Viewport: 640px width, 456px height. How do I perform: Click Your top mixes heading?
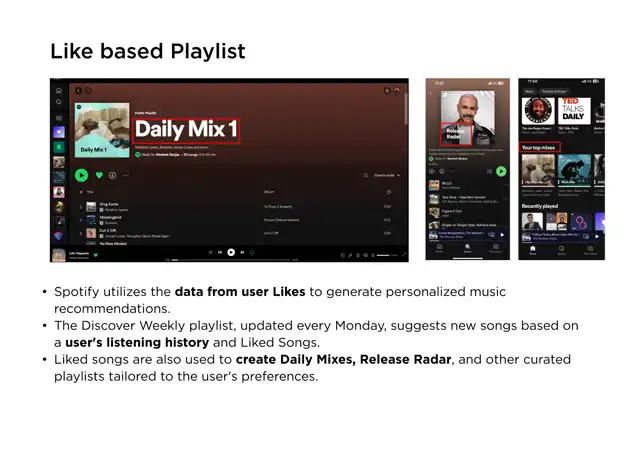click(538, 147)
